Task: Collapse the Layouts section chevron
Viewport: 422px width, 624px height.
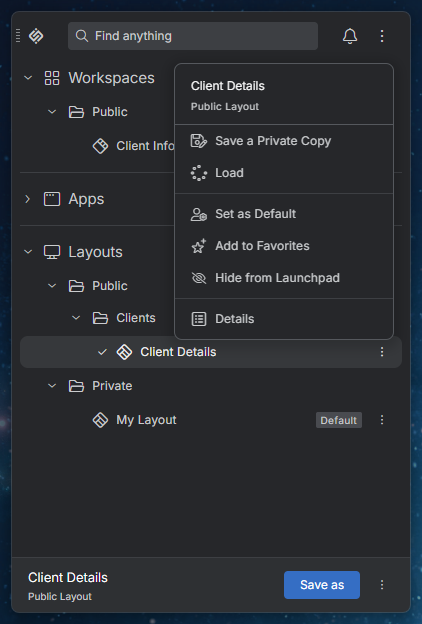Action: [28, 252]
